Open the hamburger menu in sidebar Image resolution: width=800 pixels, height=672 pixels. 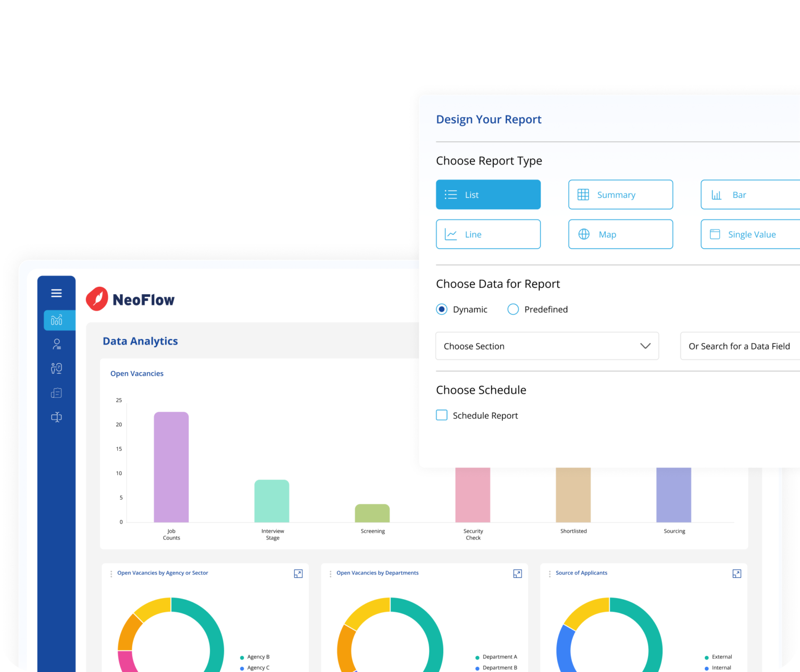click(x=56, y=293)
